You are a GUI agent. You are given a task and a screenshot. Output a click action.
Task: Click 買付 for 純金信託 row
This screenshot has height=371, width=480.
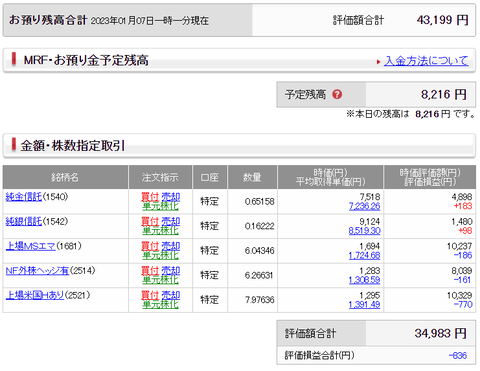[x=150, y=197]
